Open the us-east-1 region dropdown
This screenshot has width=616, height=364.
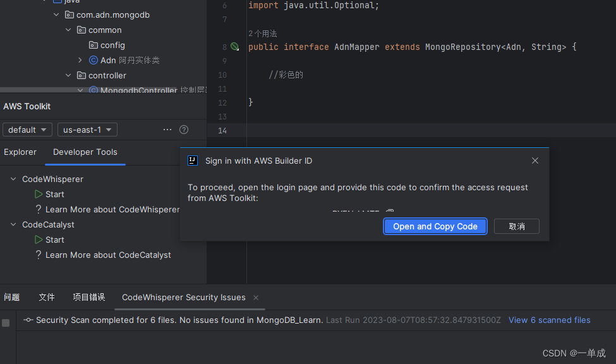pyautogui.click(x=87, y=130)
